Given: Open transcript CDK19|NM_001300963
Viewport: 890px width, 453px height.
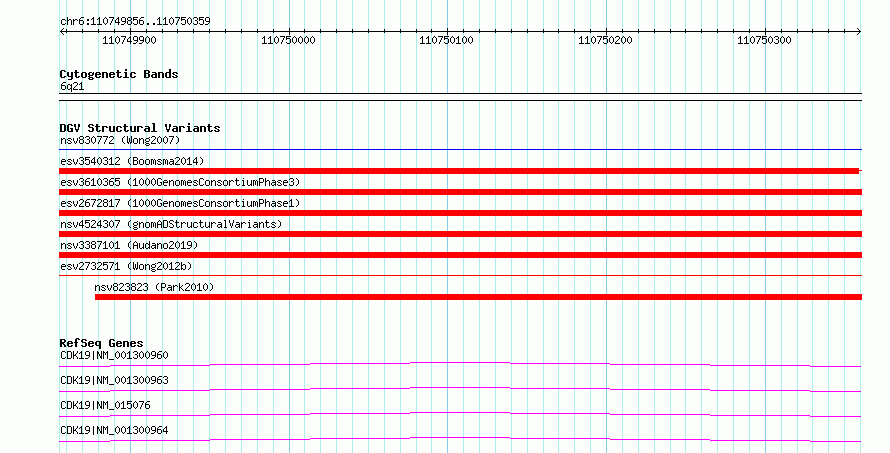Looking at the screenshot, I should tap(114, 380).
